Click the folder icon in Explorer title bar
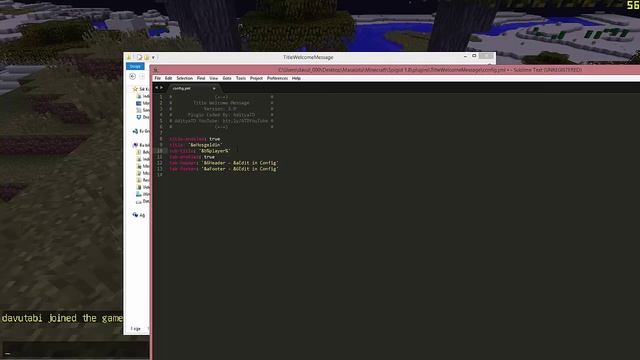Image resolution: width=640 pixels, height=360 pixels. [x=129, y=57]
